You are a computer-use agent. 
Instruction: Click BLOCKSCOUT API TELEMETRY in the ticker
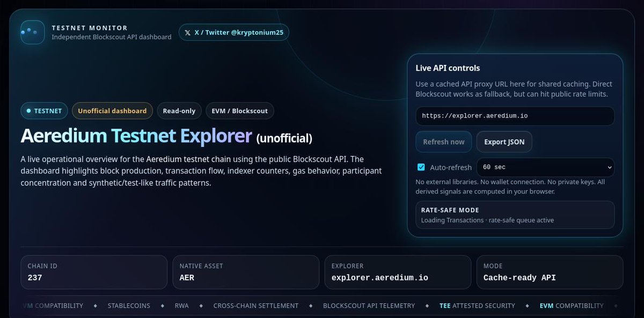click(369, 306)
